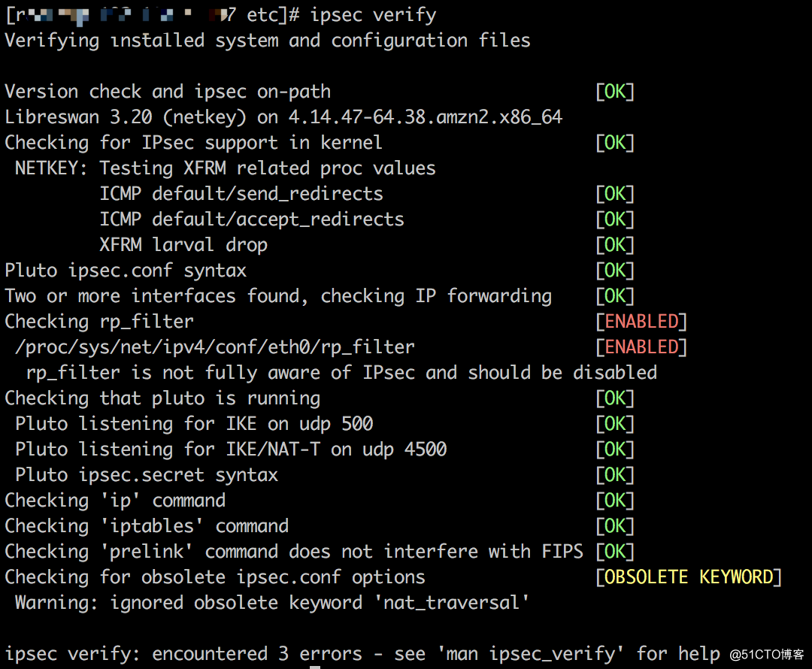This screenshot has width=812, height=669.
Task: Click ENABLED status next to Checking rp_filter
Action: click(x=641, y=322)
